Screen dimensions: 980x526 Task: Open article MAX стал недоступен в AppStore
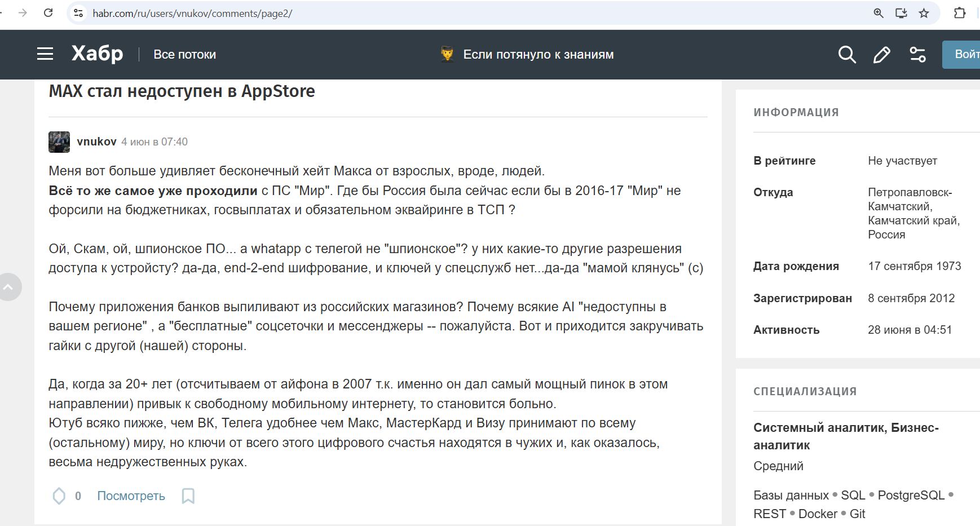tap(182, 91)
